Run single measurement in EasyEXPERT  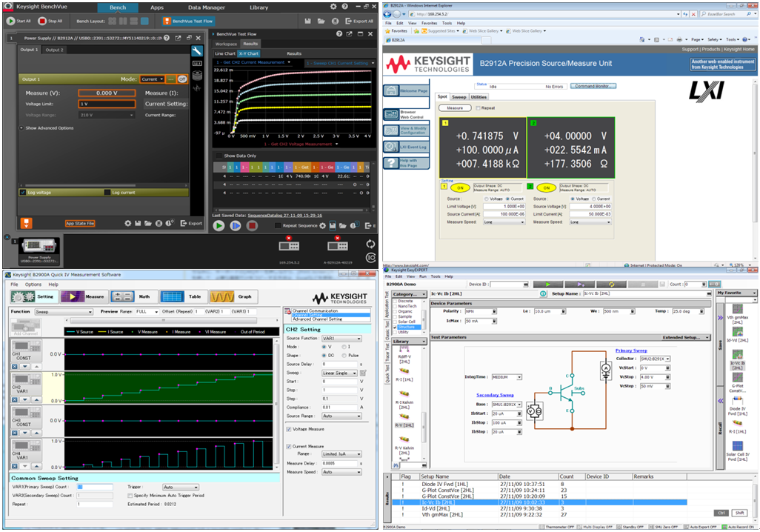tap(548, 285)
